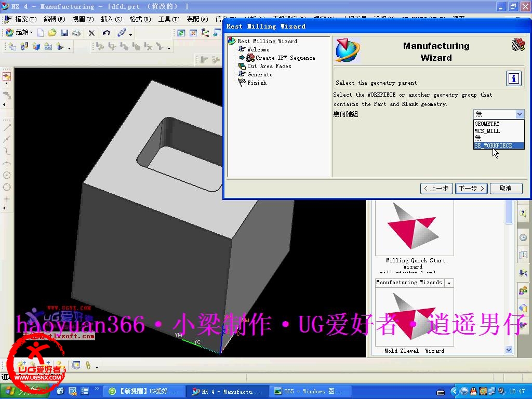Open 視圖(V) View menu
Screen dimensions: 532x399
[83, 19]
